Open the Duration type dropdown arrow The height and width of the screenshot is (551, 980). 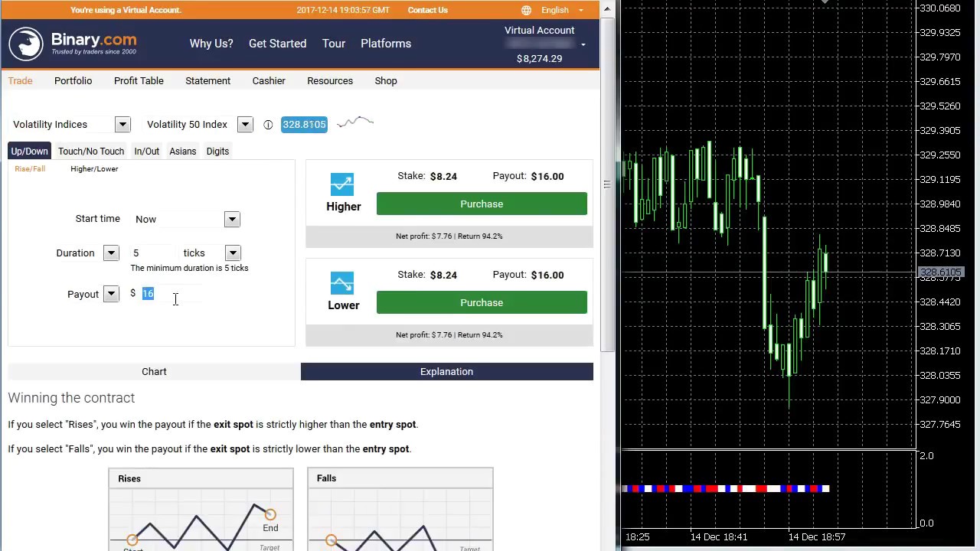[111, 253]
